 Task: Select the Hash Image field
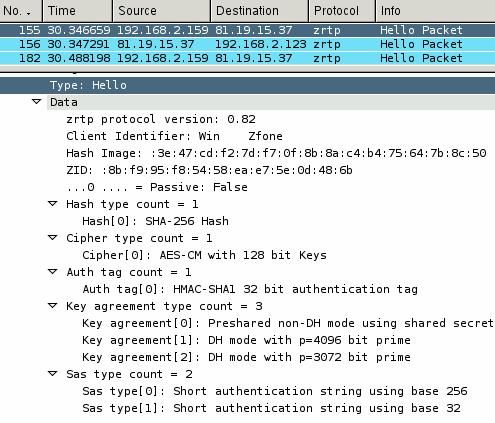click(276, 153)
